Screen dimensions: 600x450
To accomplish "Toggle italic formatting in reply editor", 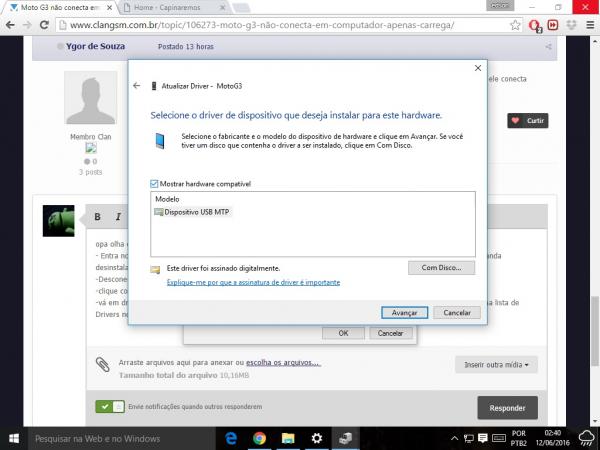I will (x=118, y=217).
